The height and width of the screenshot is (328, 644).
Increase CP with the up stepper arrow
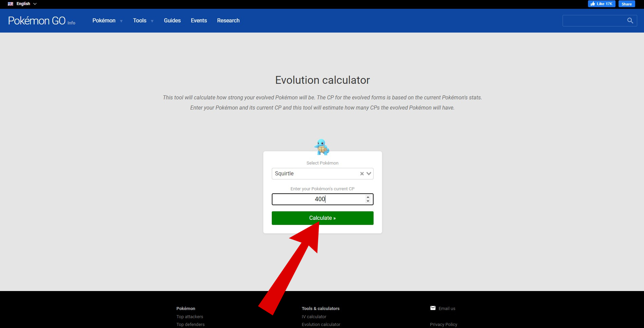coord(368,197)
